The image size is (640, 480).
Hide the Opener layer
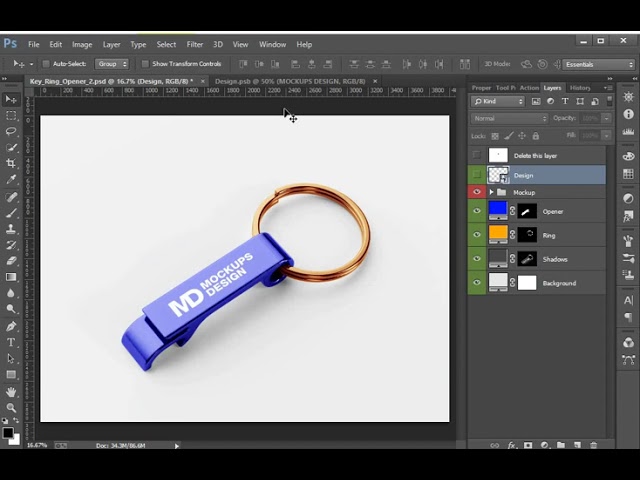tap(476, 211)
